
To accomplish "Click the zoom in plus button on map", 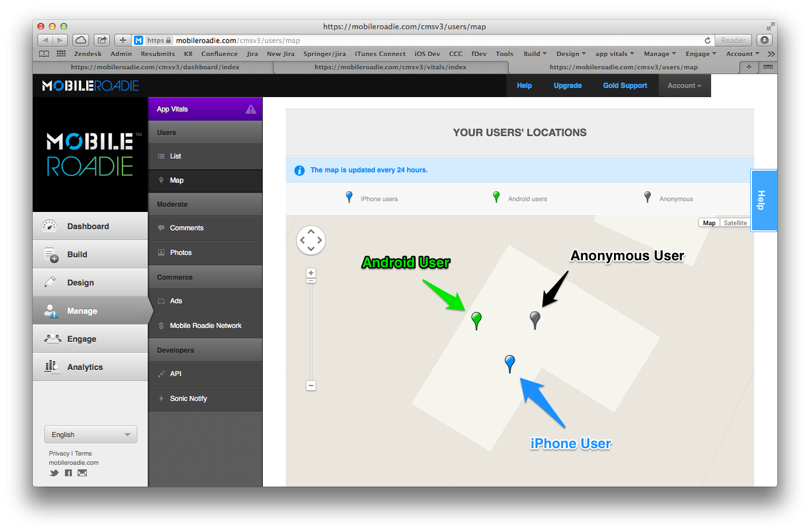I will tap(311, 273).
